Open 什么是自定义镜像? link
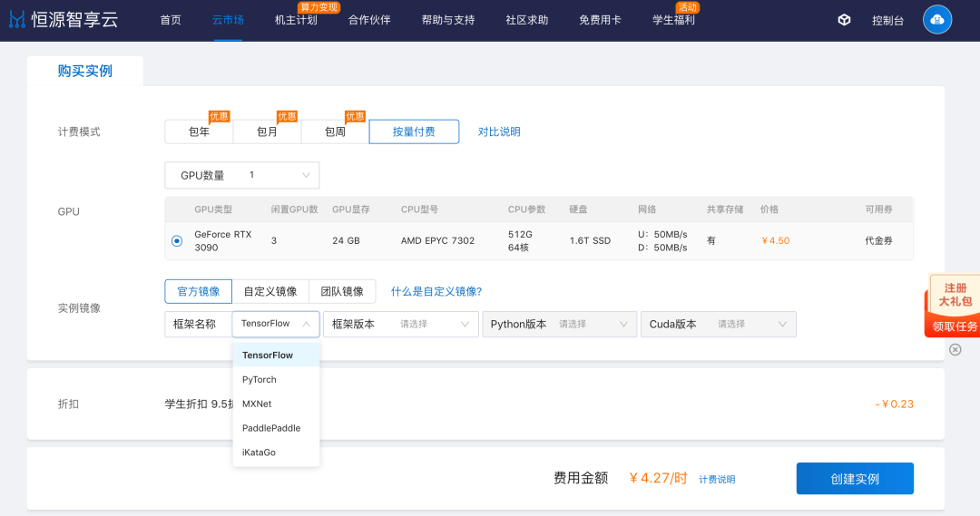The width and height of the screenshot is (980, 516). pyautogui.click(x=436, y=291)
